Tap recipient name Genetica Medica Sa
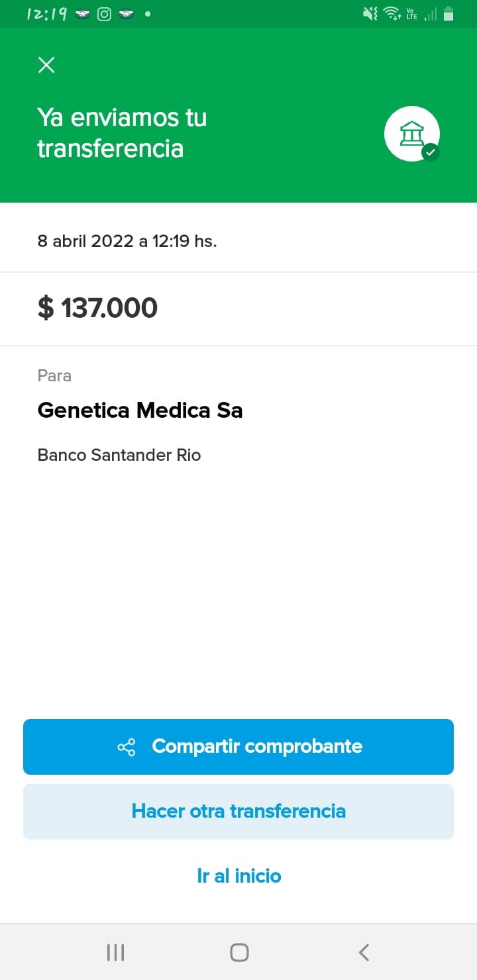The height and width of the screenshot is (980, 477). click(140, 411)
